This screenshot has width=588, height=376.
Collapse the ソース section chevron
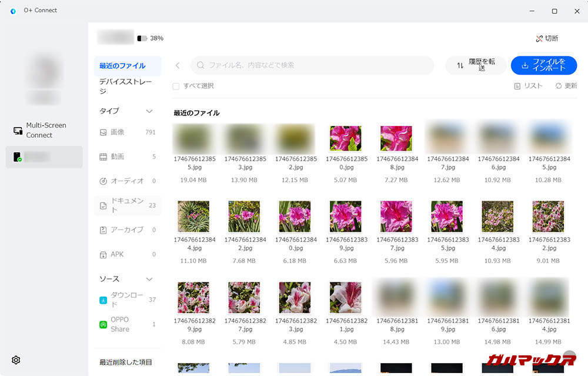(149, 279)
